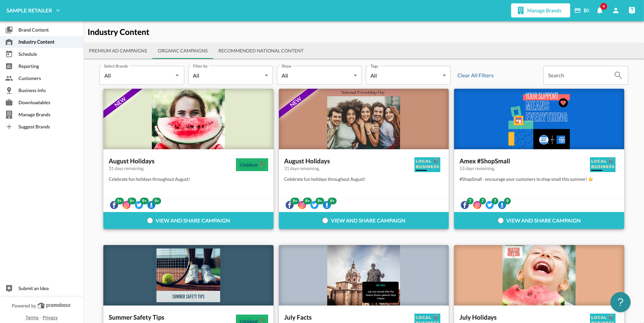Click the search magnifier icon

(618, 75)
